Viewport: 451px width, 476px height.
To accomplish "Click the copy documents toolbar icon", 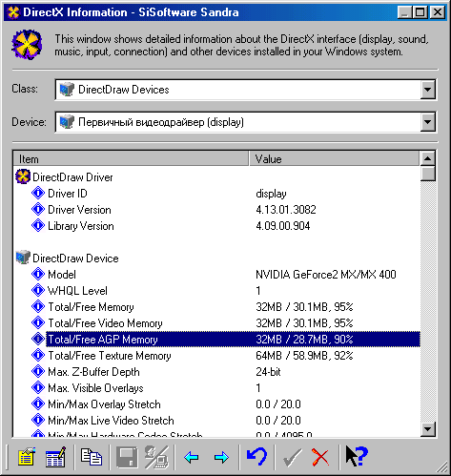I will [92, 457].
